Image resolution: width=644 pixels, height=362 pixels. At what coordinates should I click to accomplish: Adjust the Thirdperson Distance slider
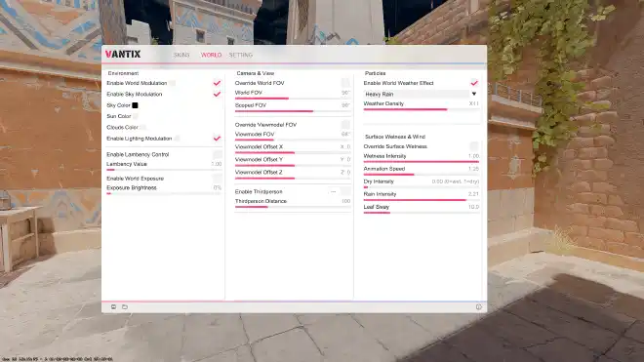click(x=293, y=207)
